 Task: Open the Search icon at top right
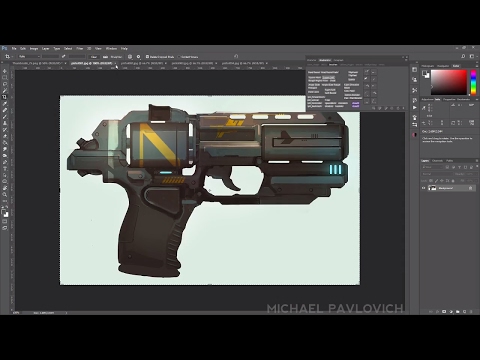point(463,56)
